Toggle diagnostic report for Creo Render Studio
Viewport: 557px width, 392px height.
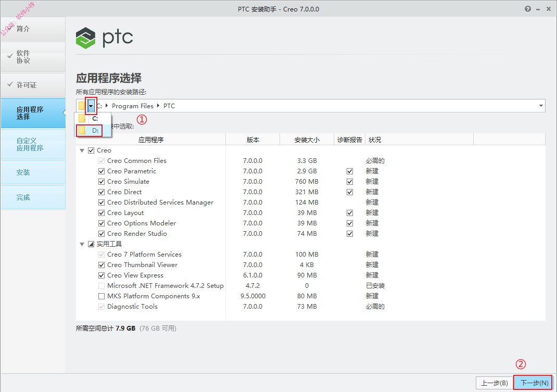pyautogui.click(x=349, y=234)
